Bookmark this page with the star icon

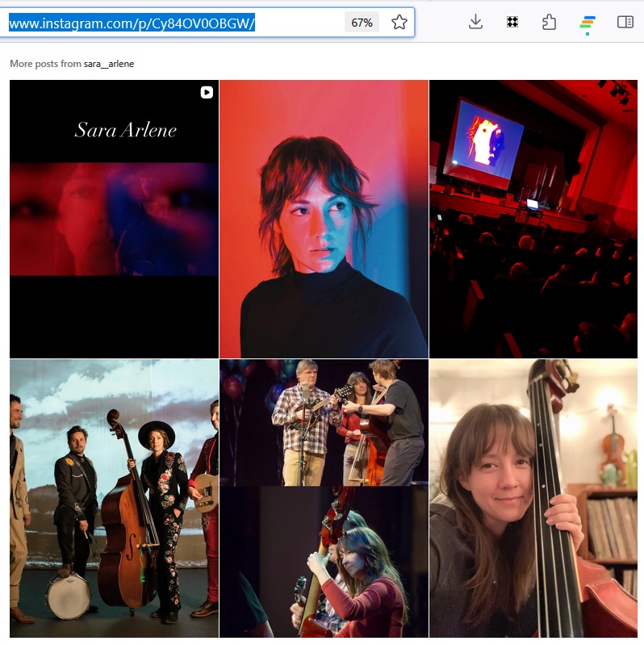pos(399,23)
